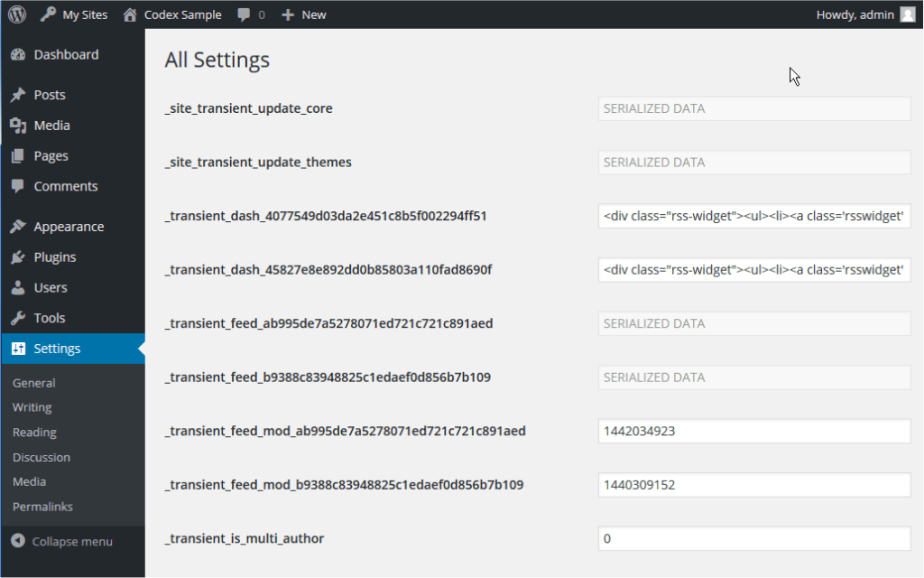Open the My Sites menu
The image size is (924, 578).
pos(75,14)
